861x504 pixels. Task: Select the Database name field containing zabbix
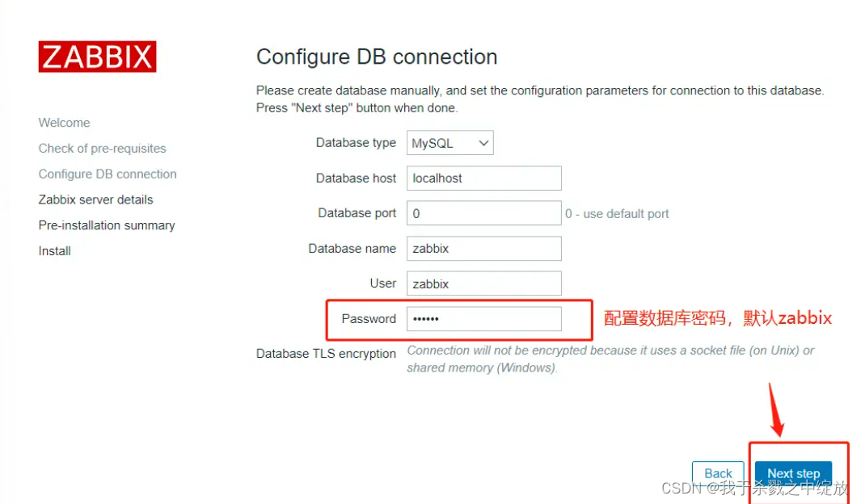coord(483,248)
